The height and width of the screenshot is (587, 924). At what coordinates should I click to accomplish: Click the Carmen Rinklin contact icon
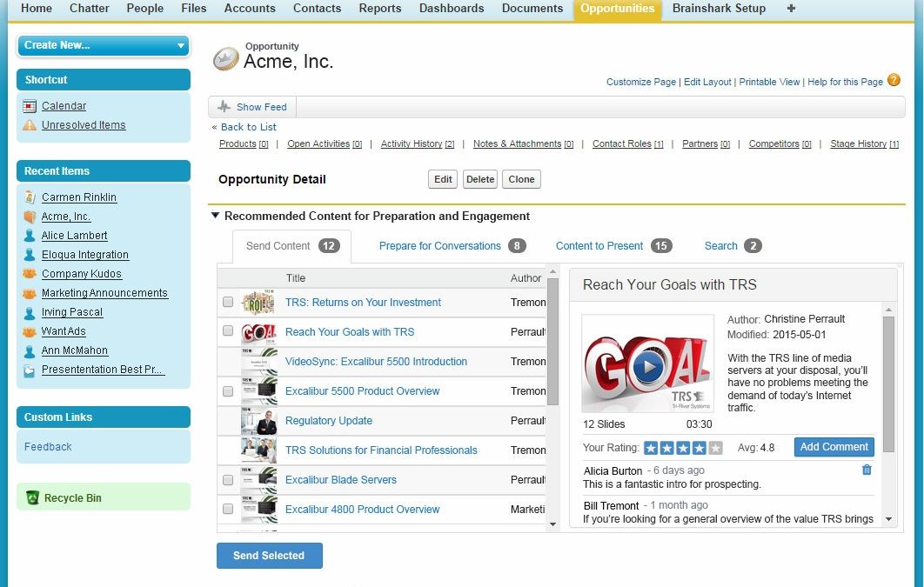(30, 197)
